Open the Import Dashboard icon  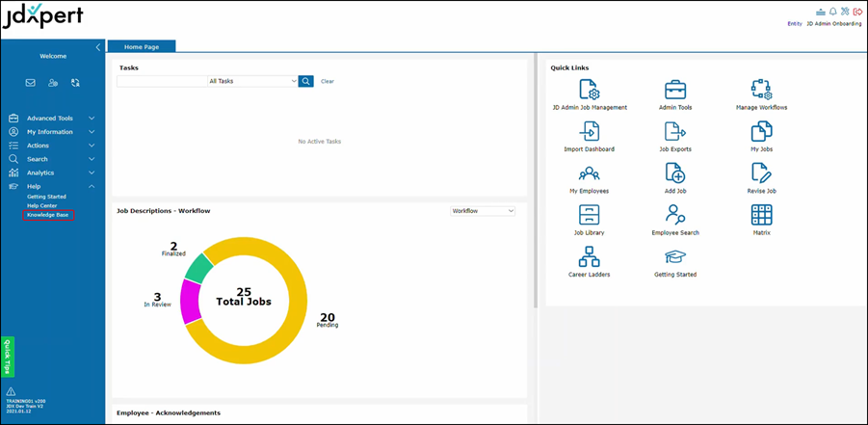590,132
